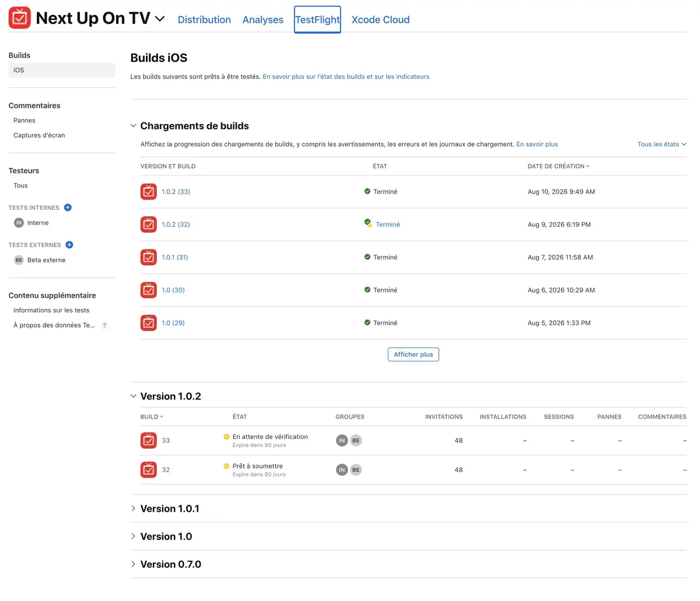Click the Prêt à soumettre status text

point(257,466)
